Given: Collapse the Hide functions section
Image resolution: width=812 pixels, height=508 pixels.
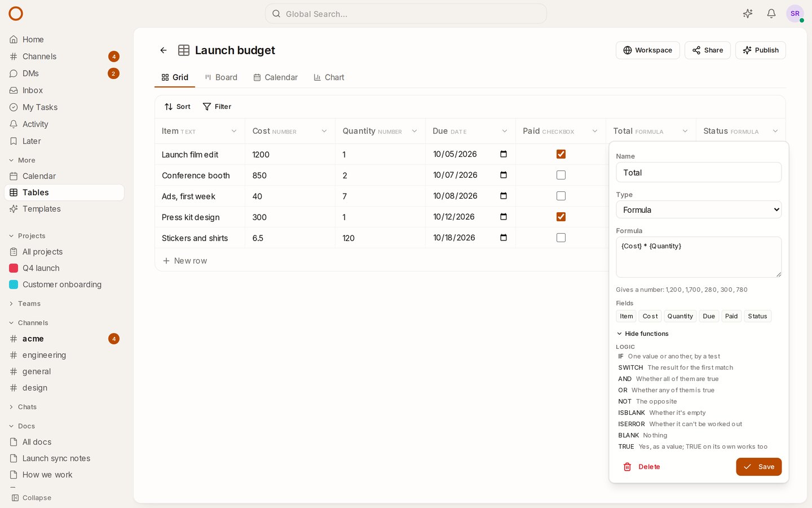Looking at the screenshot, I should 642,334.
